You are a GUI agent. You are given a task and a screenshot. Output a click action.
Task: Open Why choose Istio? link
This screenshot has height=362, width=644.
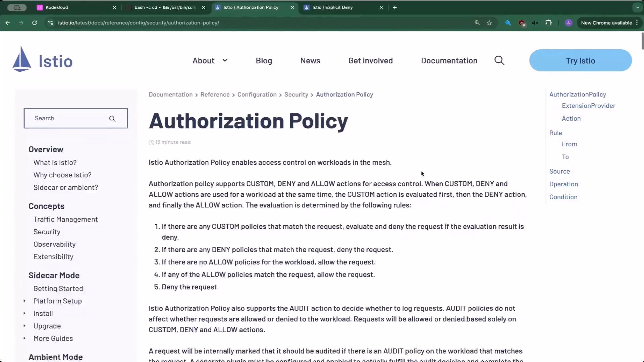pyautogui.click(x=62, y=175)
